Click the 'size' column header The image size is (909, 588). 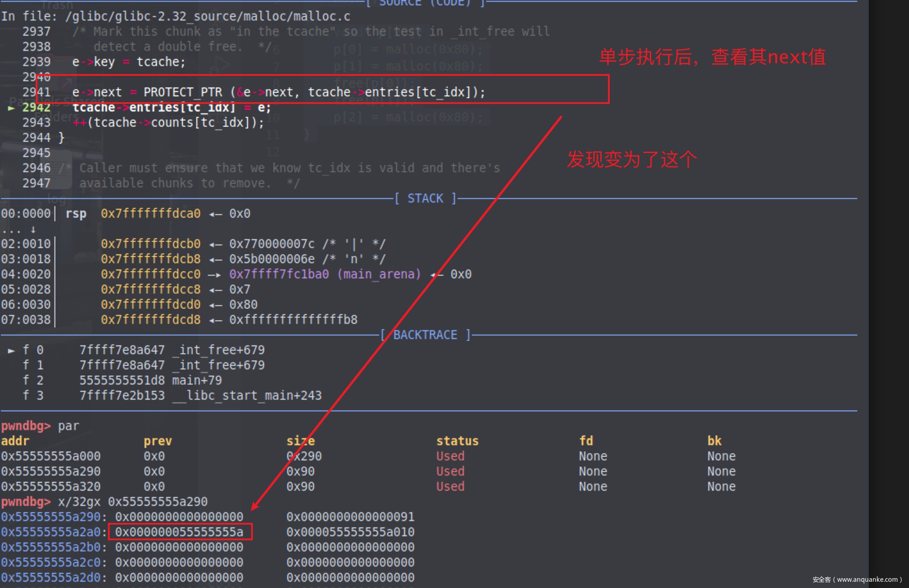point(300,441)
